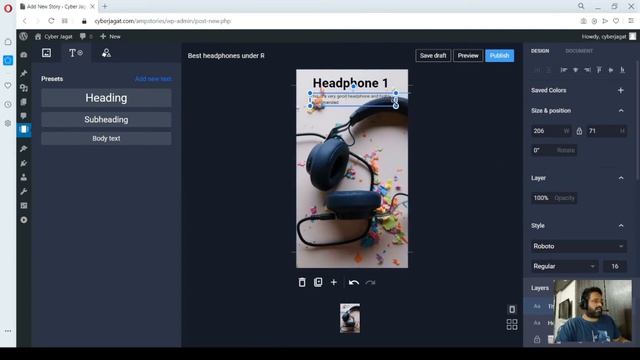The height and width of the screenshot is (360, 640).
Task: Align selected element to vertical middle
Action: point(611,70)
